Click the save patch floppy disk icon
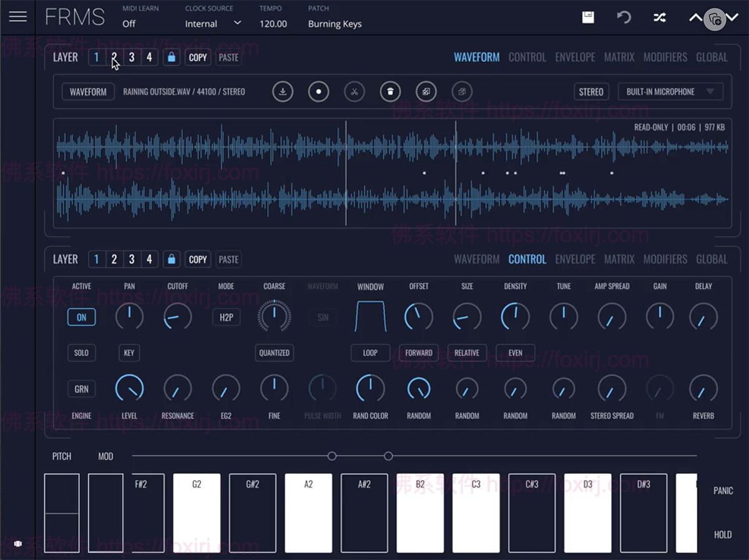The image size is (749, 560). point(587,18)
